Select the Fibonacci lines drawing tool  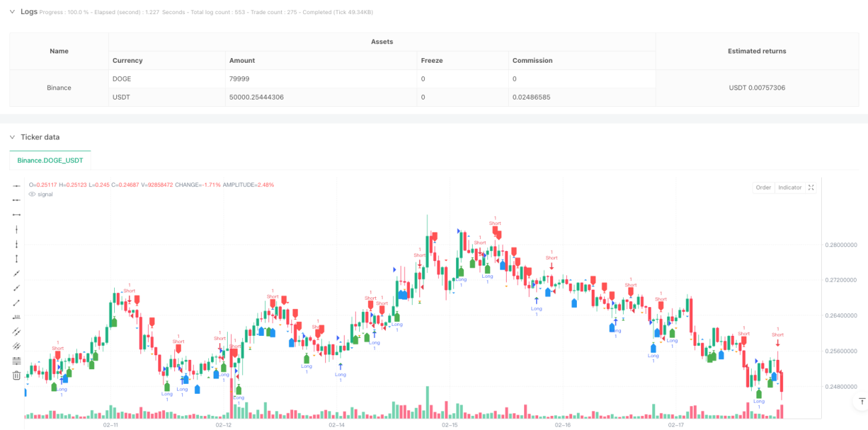[17, 361]
